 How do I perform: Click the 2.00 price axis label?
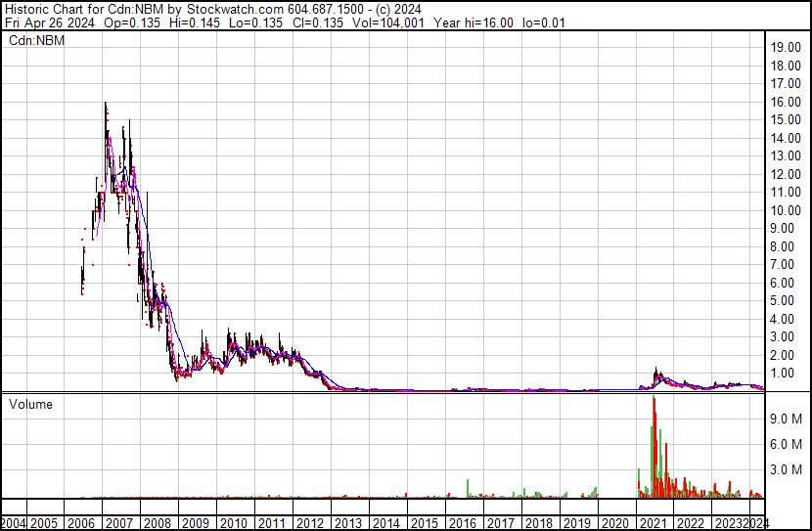coord(782,356)
